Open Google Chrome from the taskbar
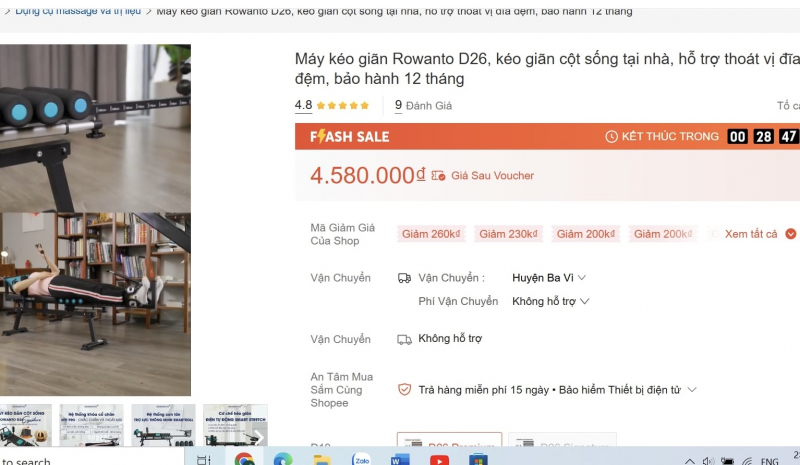Viewport: 800px width, 465px height. (244, 460)
